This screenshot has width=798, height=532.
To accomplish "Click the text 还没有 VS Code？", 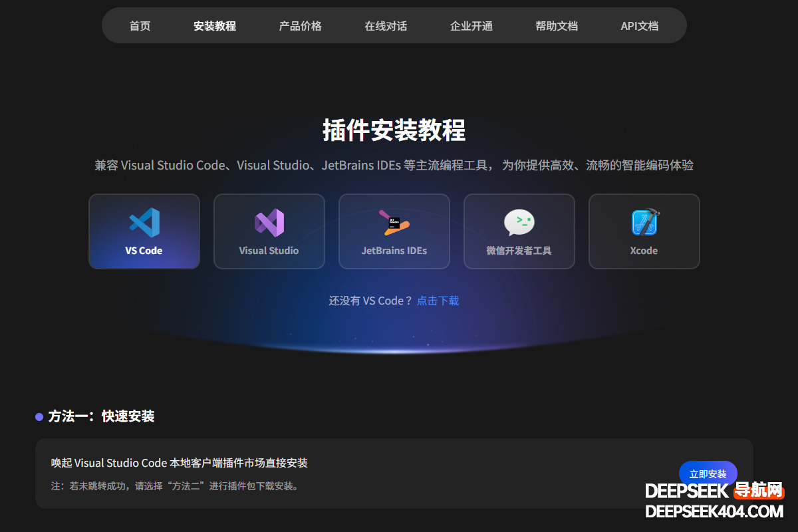I will click(371, 301).
